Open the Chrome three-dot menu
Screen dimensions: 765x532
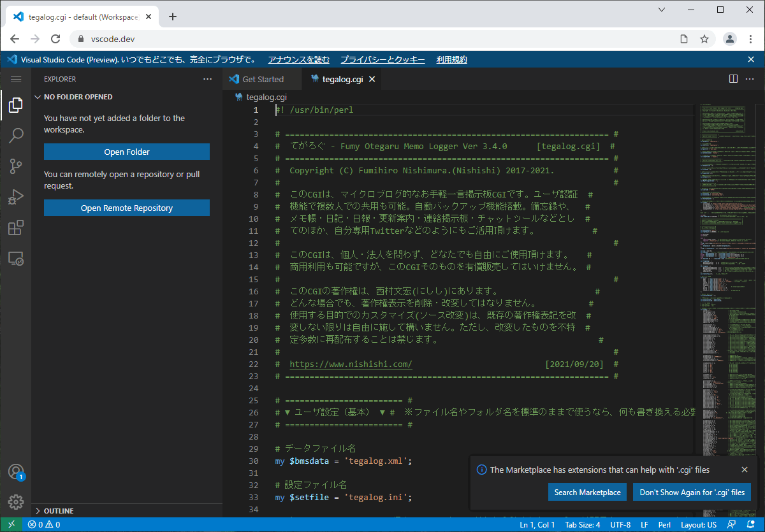pyautogui.click(x=751, y=39)
